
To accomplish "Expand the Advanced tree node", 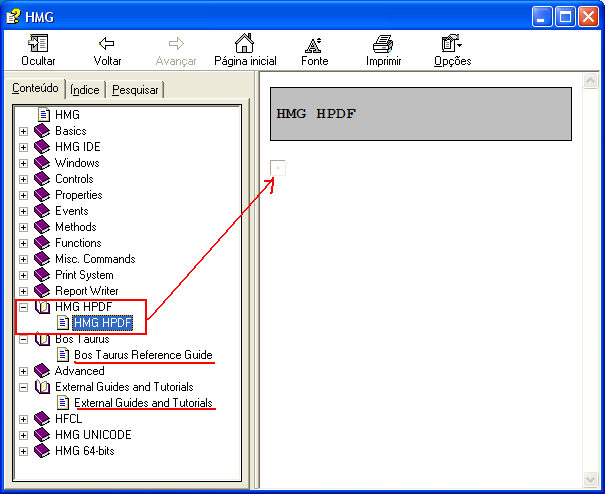I will coord(23,371).
